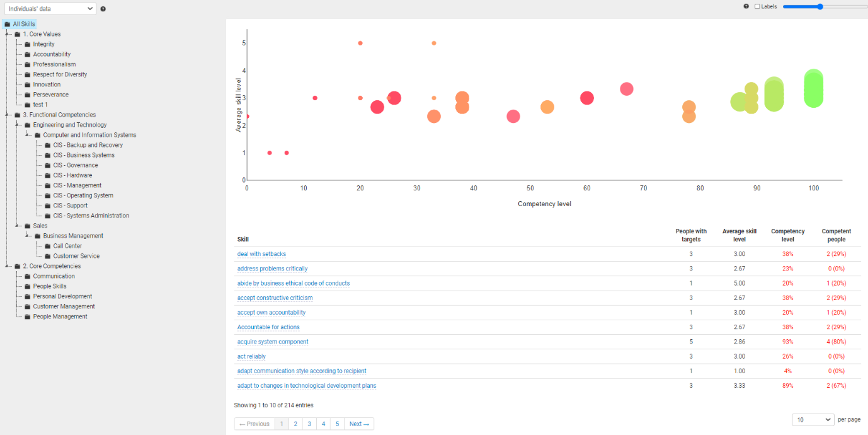The height and width of the screenshot is (435, 868).
Task: Collapse the Computer and Information Systems node
Action: pos(28,135)
